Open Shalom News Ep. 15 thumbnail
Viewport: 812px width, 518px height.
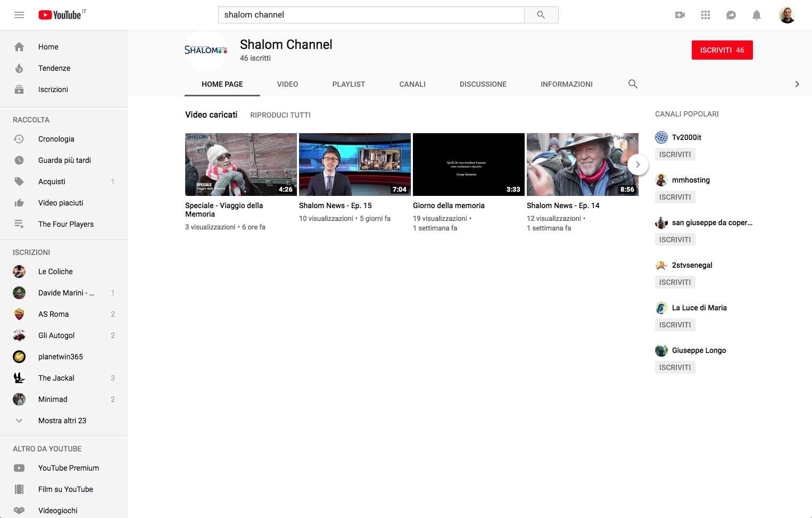coord(355,165)
